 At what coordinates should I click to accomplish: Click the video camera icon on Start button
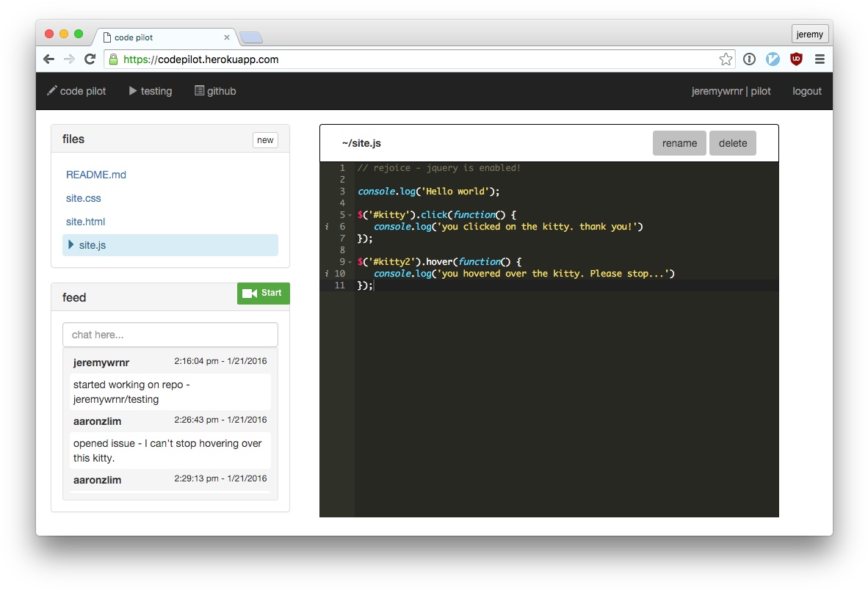click(249, 293)
